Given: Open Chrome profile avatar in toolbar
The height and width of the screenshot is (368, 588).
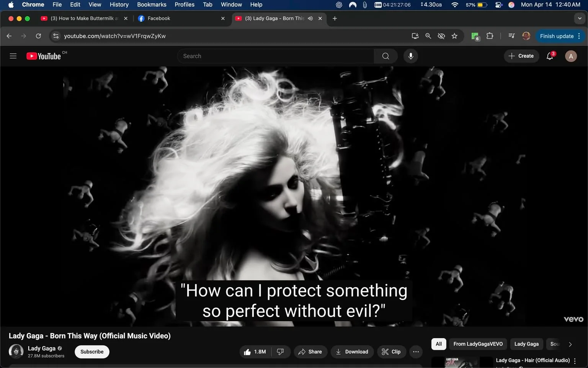Looking at the screenshot, I should (x=526, y=36).
